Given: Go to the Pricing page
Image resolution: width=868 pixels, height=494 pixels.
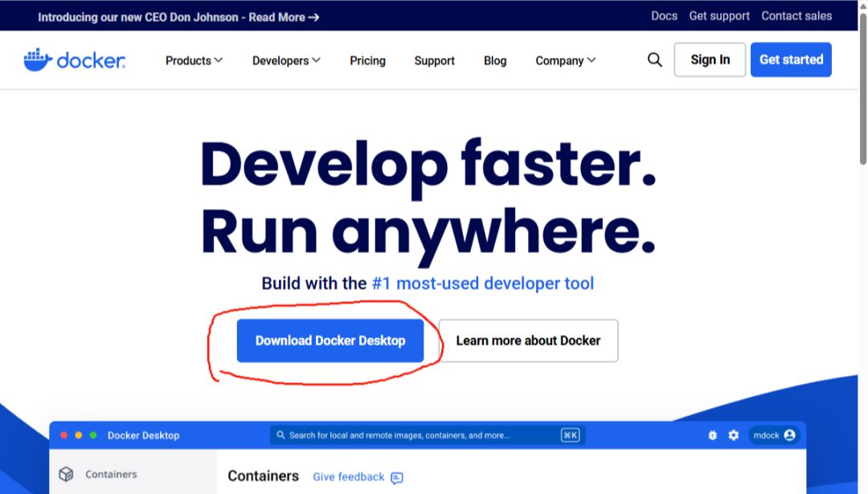Looking at the screenshot, I should (x=367, y=60).
